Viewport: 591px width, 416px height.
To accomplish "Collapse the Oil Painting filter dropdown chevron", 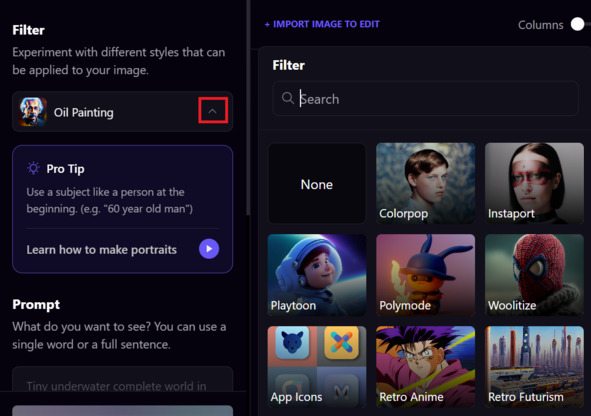I will click(x=213, y=111).
